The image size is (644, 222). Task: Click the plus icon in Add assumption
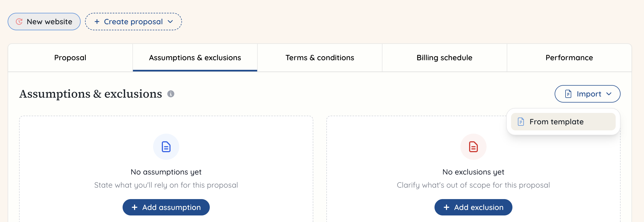coord(134,207)
